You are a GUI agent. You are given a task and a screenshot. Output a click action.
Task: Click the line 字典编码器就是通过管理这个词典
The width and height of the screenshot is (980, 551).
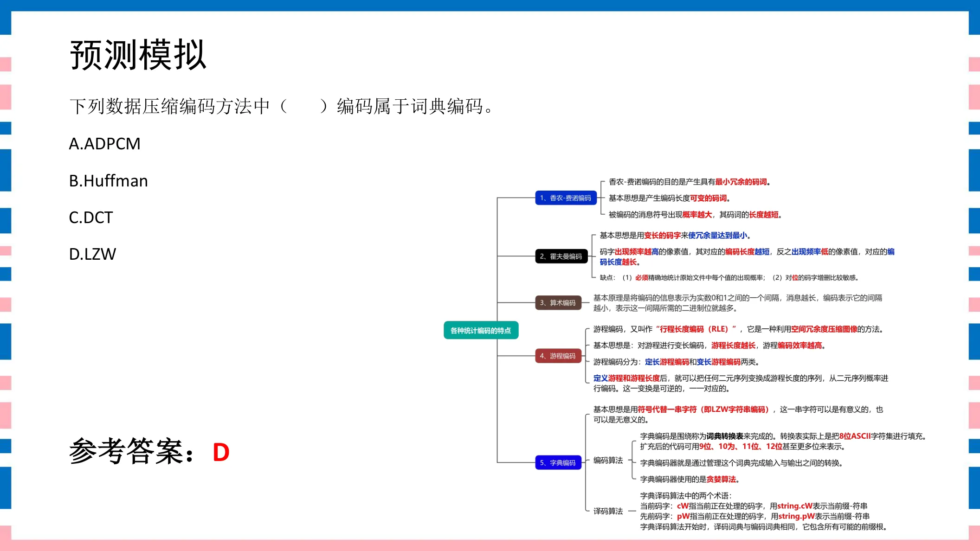click(x=742, y=463)
